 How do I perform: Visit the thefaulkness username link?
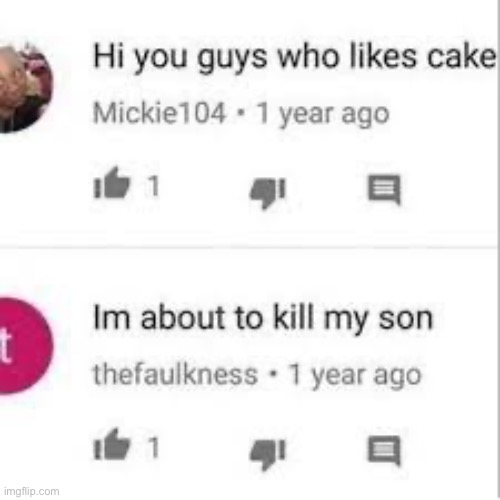coord(176,375)
